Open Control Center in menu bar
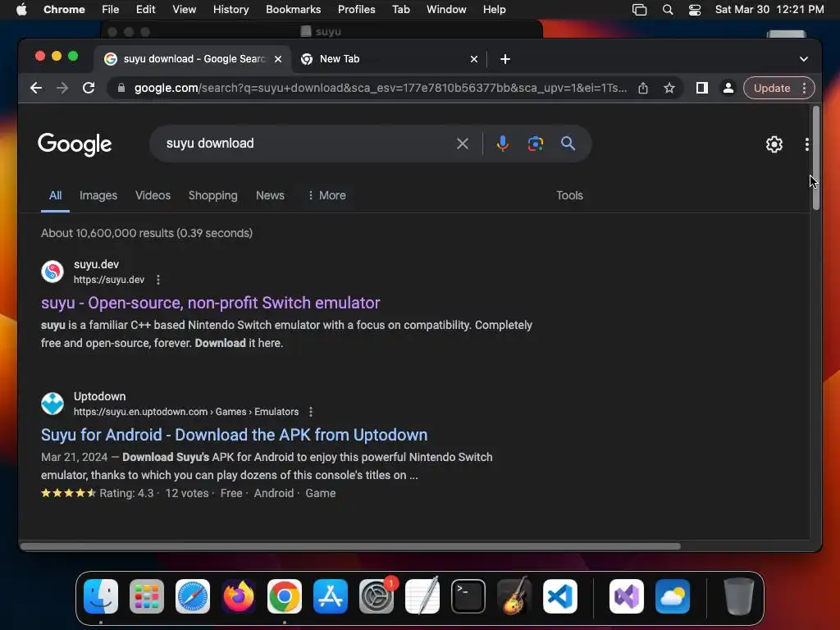The height and width of the screenshot is (630, 840). [x=694, y=10]
